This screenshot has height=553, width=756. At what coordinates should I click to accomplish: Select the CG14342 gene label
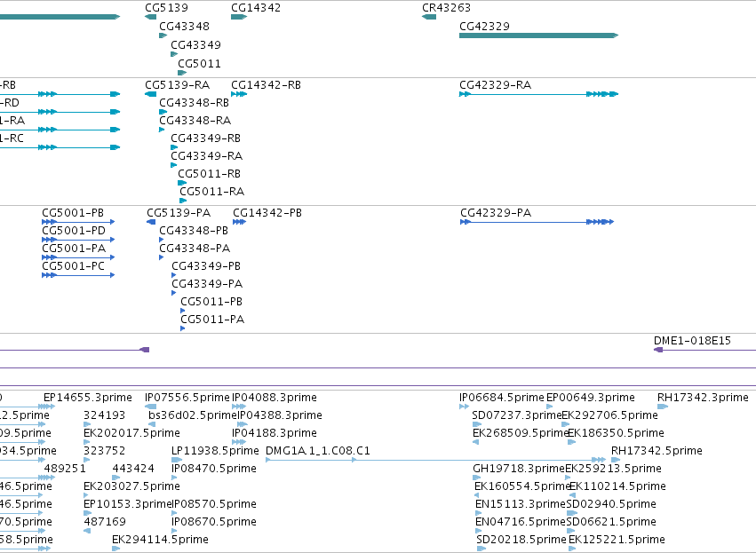click(256, 8)
